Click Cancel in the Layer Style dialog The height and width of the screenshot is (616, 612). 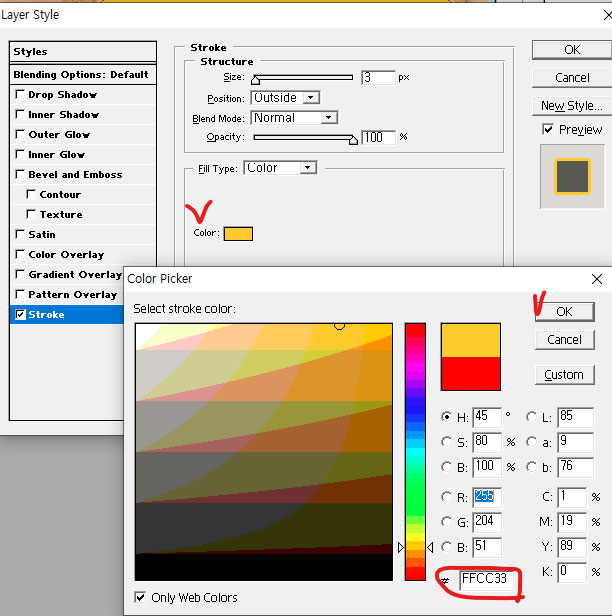[x=572, y=78]
